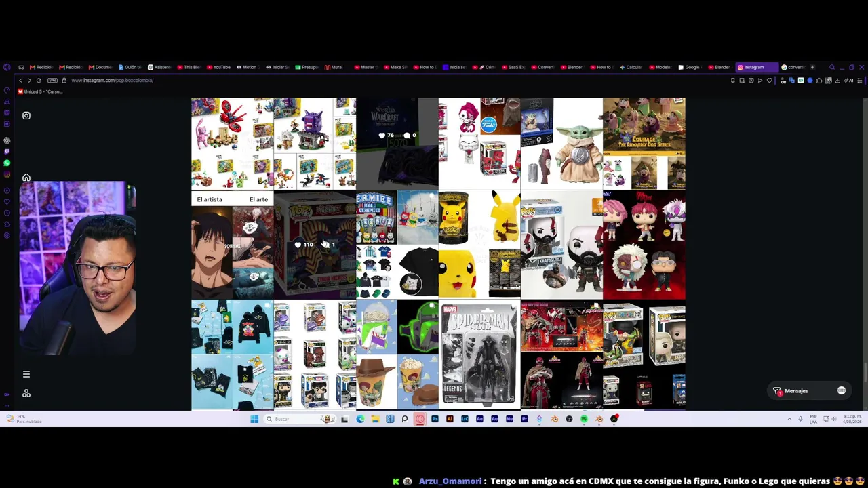The image size is (868, 488).
Task: Open the tab search magnifier icon
Action: pos(832,67)
